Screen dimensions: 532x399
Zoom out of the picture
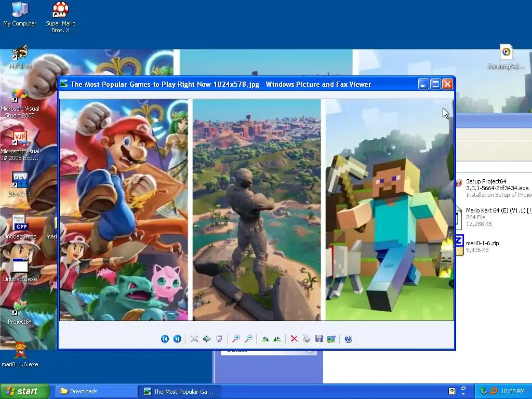pos(249,339)
